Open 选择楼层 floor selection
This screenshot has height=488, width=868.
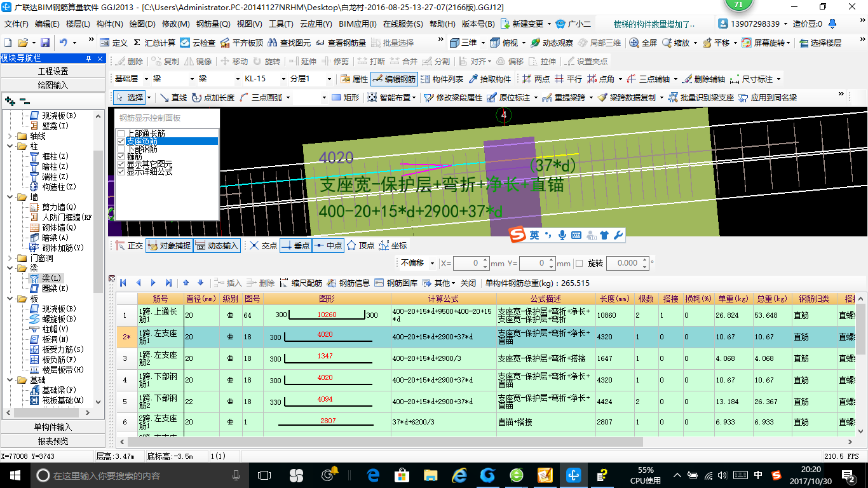[x=820, y=43]
